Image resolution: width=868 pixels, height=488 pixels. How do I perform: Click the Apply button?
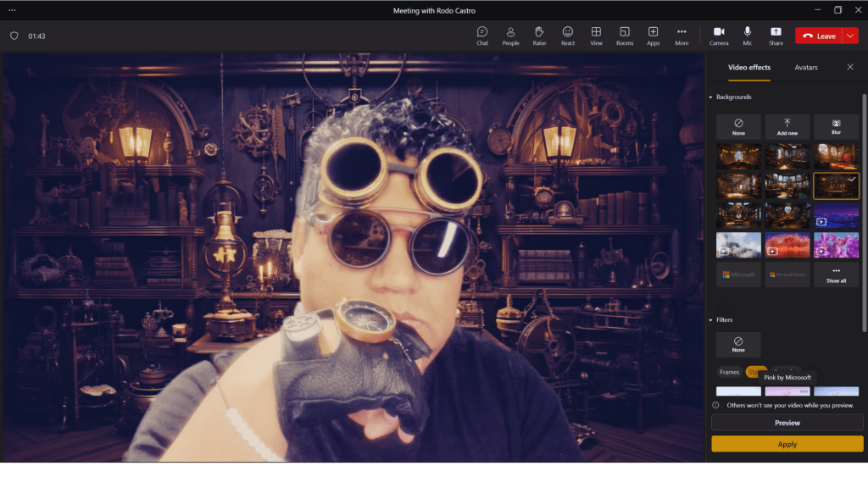(x=787, y=444)
